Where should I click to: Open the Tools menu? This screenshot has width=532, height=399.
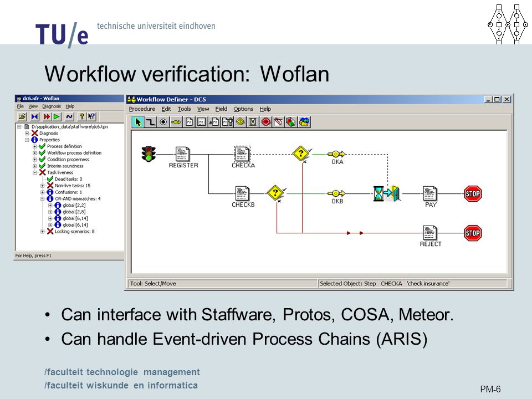[184, 109]
